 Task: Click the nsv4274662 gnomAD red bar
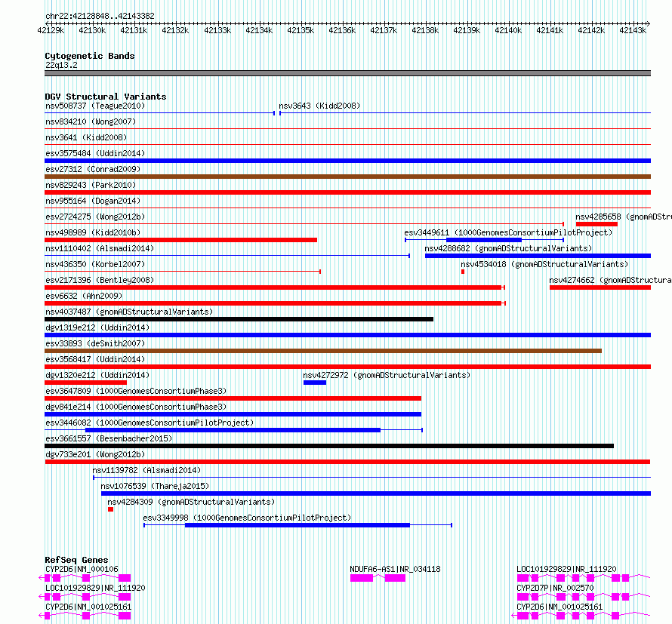pyautogui.click(x=600, y=287)
